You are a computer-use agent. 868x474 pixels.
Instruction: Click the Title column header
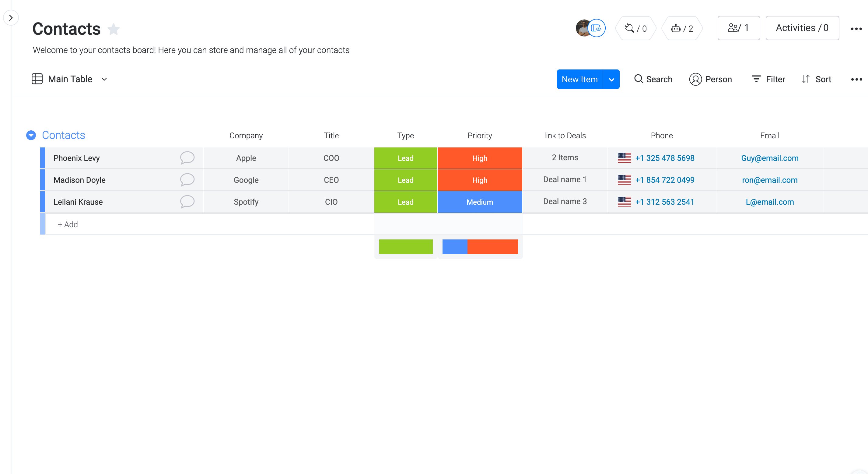pyautogui.click(x=331, y=136)
